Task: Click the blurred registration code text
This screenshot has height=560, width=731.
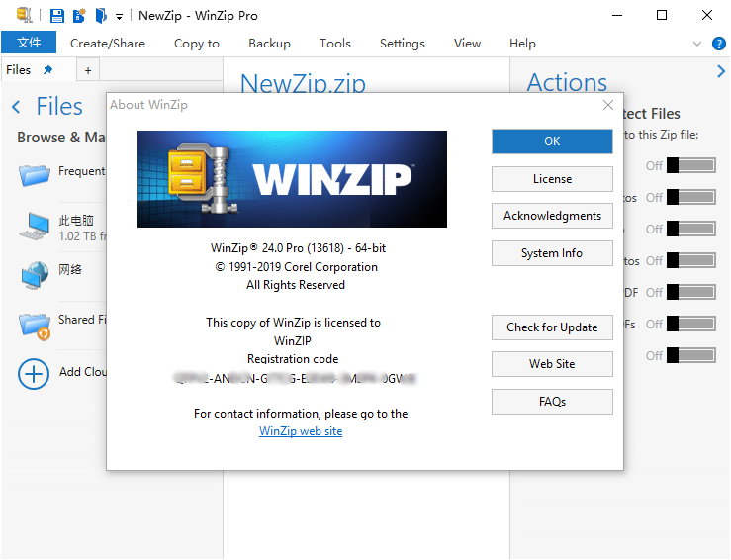Action: 295,378
